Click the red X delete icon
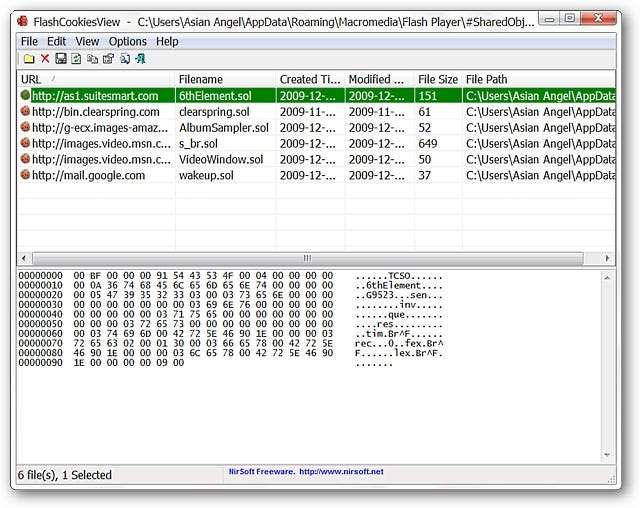This screenshot has height=508, width=640. coord(45,59)
